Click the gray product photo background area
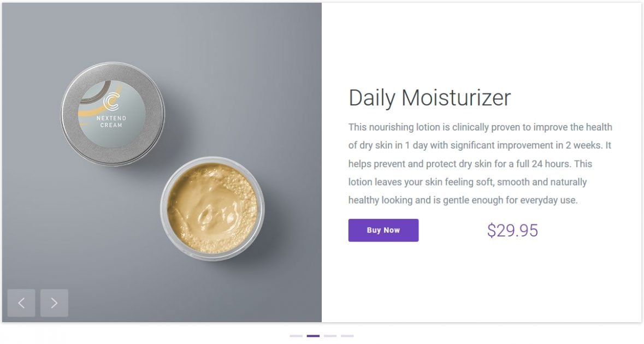The height and width of the screenshot is (344, 644). [262, 66]
